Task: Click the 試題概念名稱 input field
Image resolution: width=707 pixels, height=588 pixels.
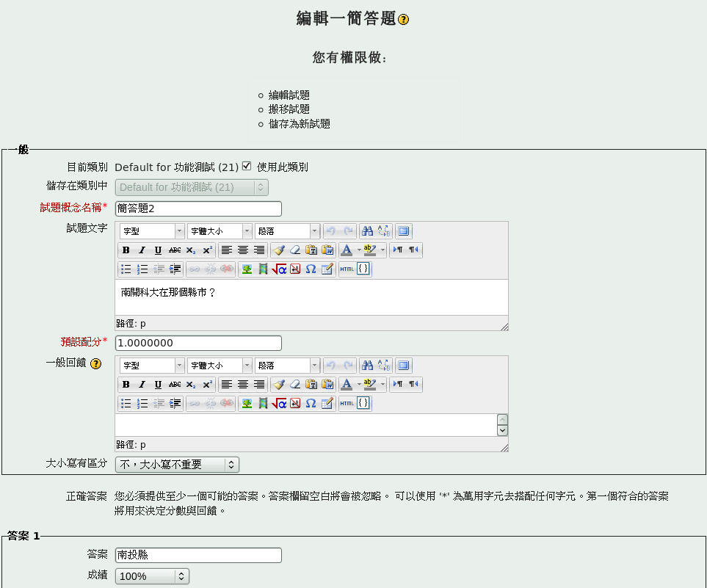Action: coord(198,208)
